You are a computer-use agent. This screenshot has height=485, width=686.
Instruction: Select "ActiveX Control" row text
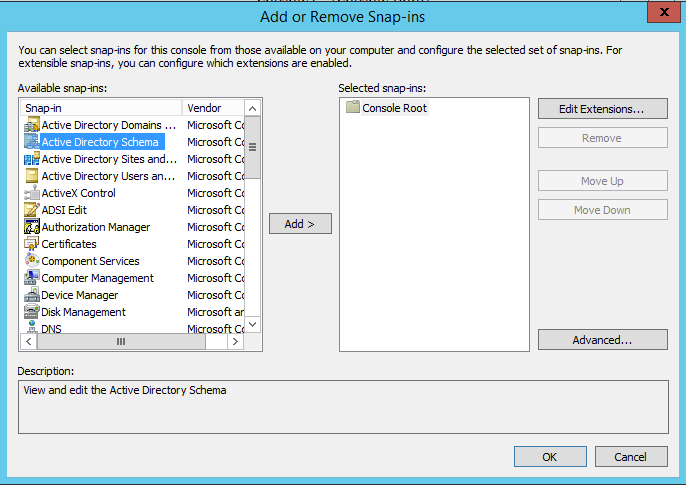pyautogui.click(x=78, y=193)
